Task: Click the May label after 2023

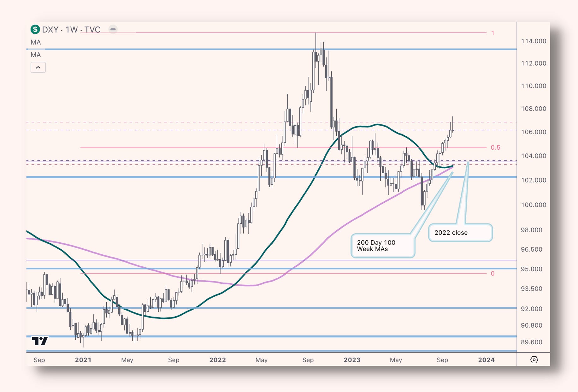Action: [x=396, y=360]
